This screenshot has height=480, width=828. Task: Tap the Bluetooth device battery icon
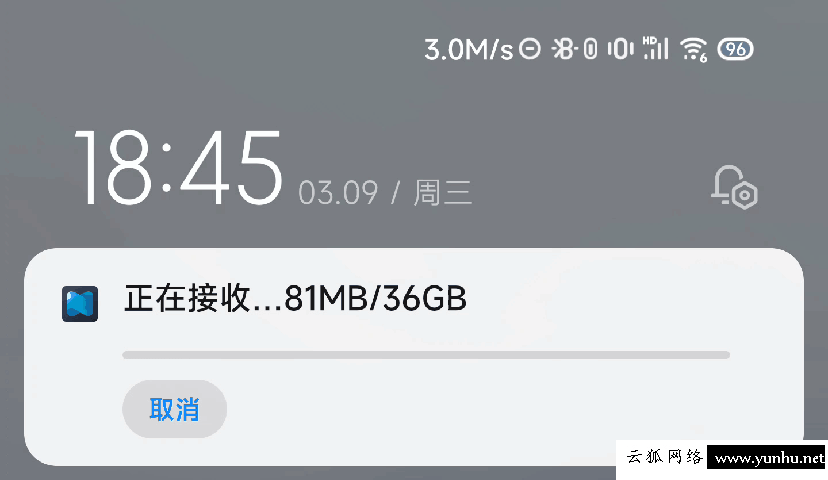click(590, 49)
